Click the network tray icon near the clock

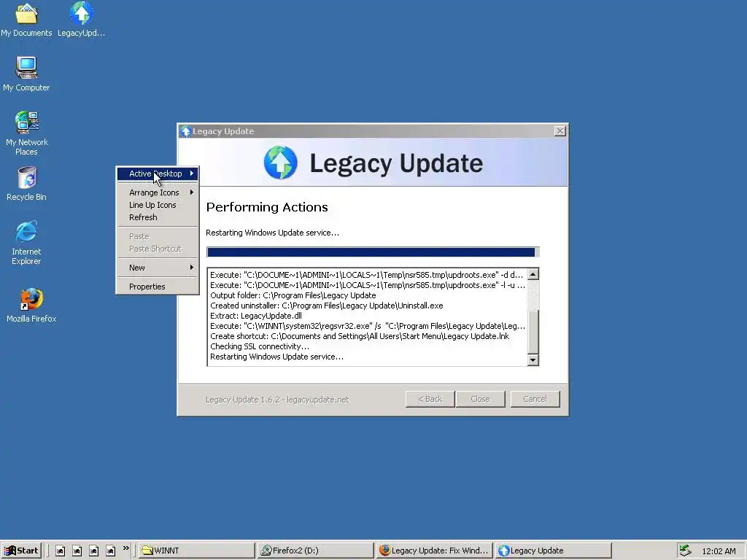(685, 551)
